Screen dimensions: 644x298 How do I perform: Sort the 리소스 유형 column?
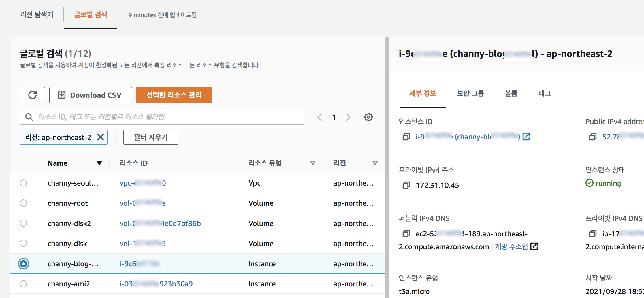313,163
